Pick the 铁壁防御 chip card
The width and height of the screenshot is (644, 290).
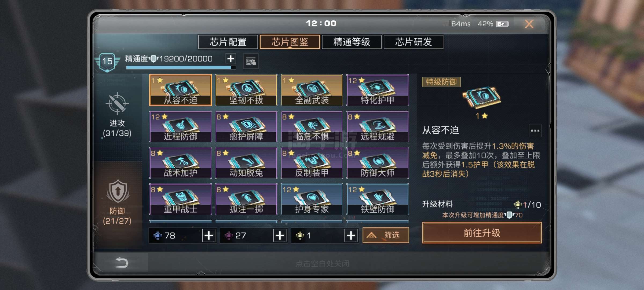coord(378,199)
